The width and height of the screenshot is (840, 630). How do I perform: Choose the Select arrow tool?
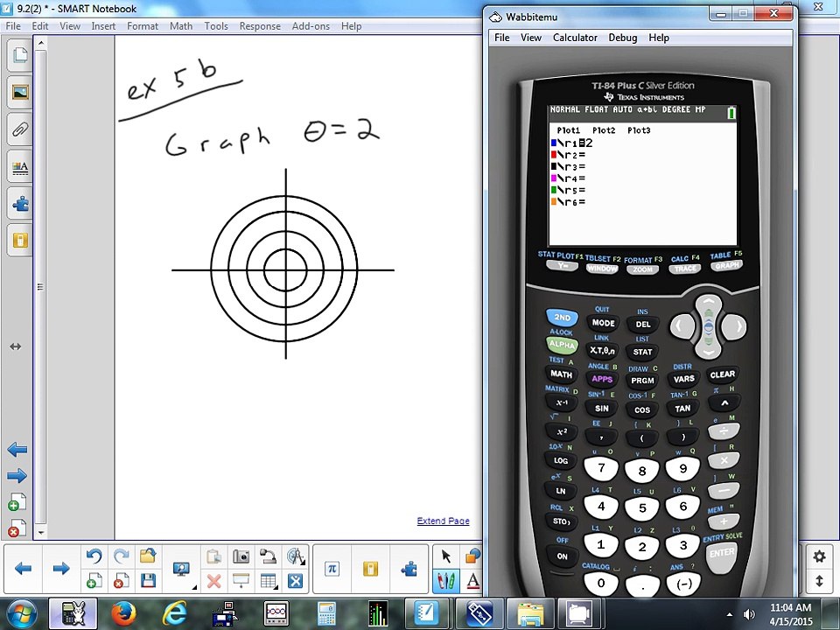click(x=445, y=556)
